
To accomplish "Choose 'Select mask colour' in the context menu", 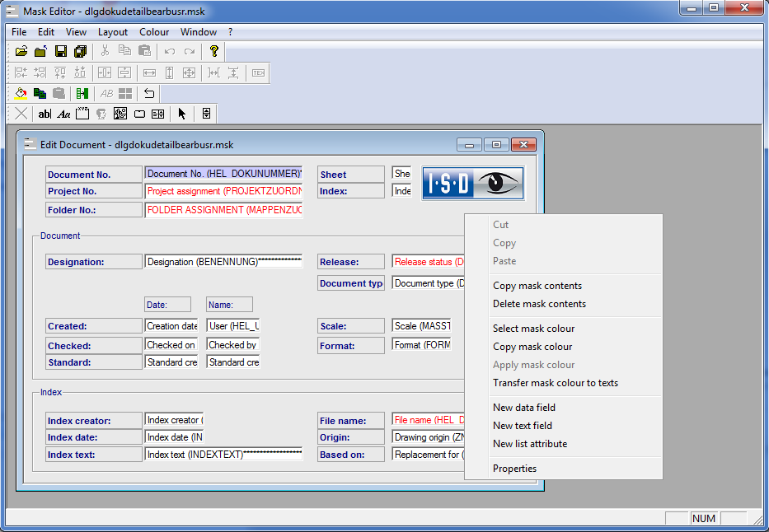I will pyautogui.click(x=564, y=329).
